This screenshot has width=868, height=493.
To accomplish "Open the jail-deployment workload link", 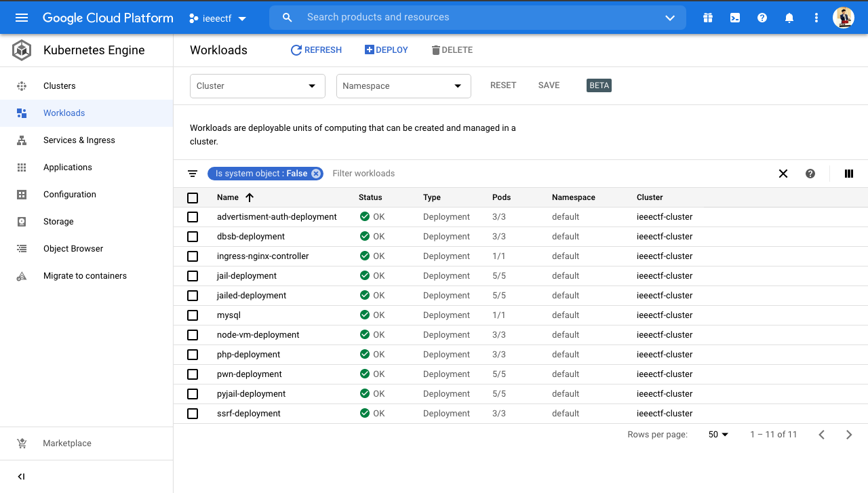I will pos(246,275).
